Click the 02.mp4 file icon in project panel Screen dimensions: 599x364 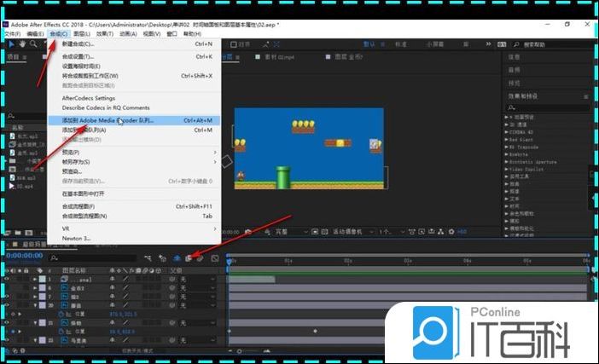[x=11, y=184]
